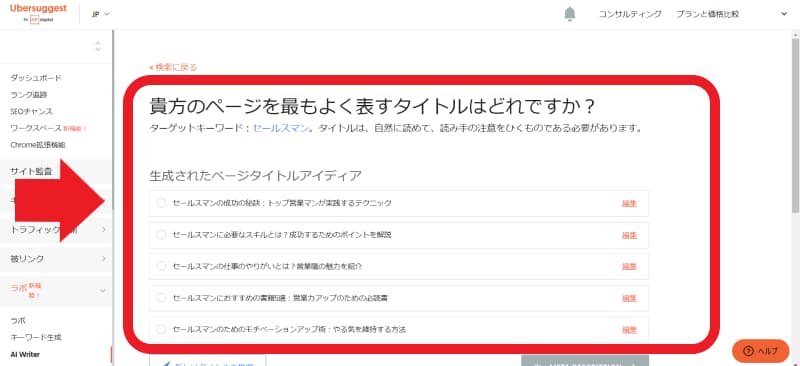Click the heading 貴方のページを最もよく表すタイトルはどれですか
This screenshot has width=800, height=366.
pyautogui.click(x=372, y=107)
